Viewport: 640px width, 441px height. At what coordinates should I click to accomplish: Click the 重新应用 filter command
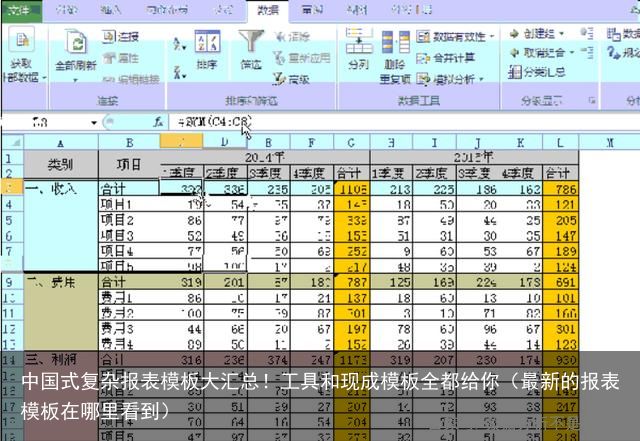(x=301, y=58)
